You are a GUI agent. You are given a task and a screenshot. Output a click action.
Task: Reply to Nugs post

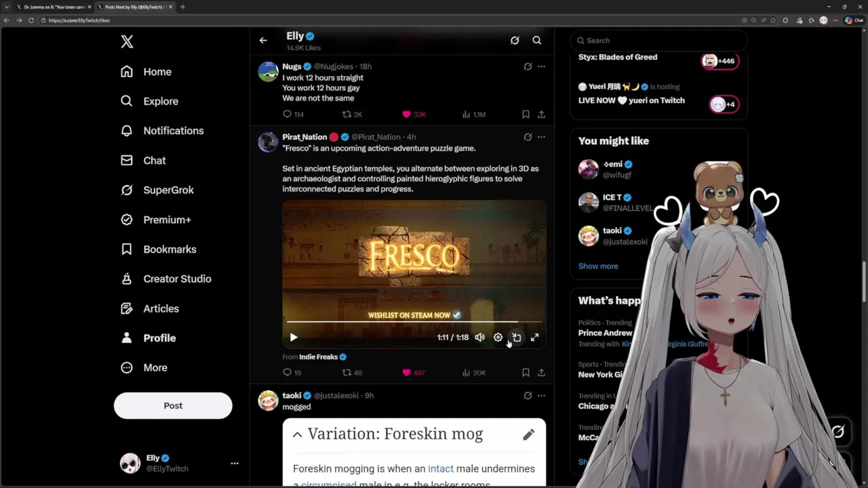point(294,115)
